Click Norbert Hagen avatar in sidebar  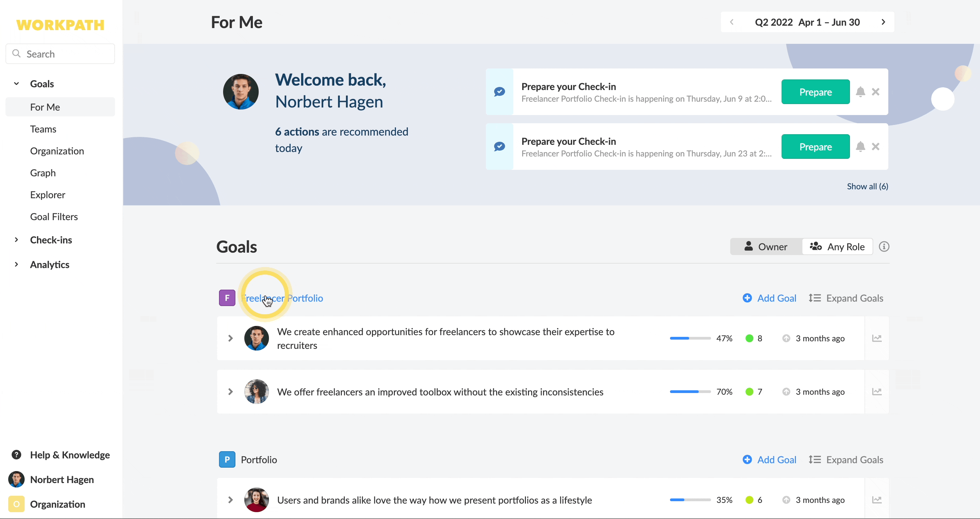[16, 479]
